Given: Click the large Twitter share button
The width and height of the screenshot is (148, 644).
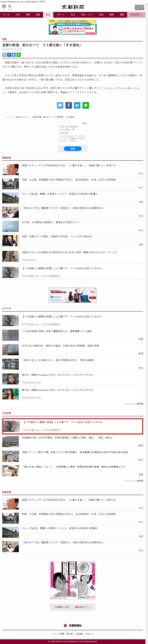Looking at the screenshot, I should point(60,105).
